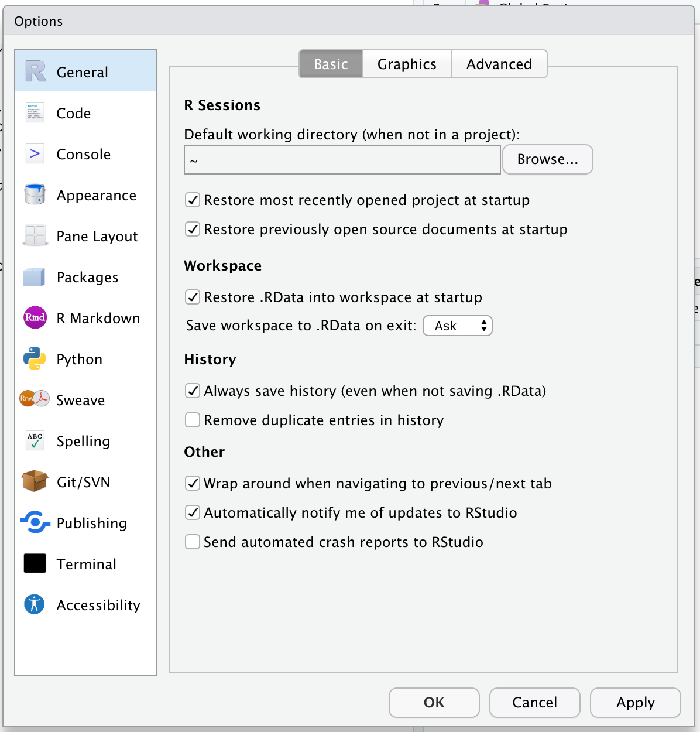Open the Console prompt icon

pyautogui.click(x=35, y=153)
